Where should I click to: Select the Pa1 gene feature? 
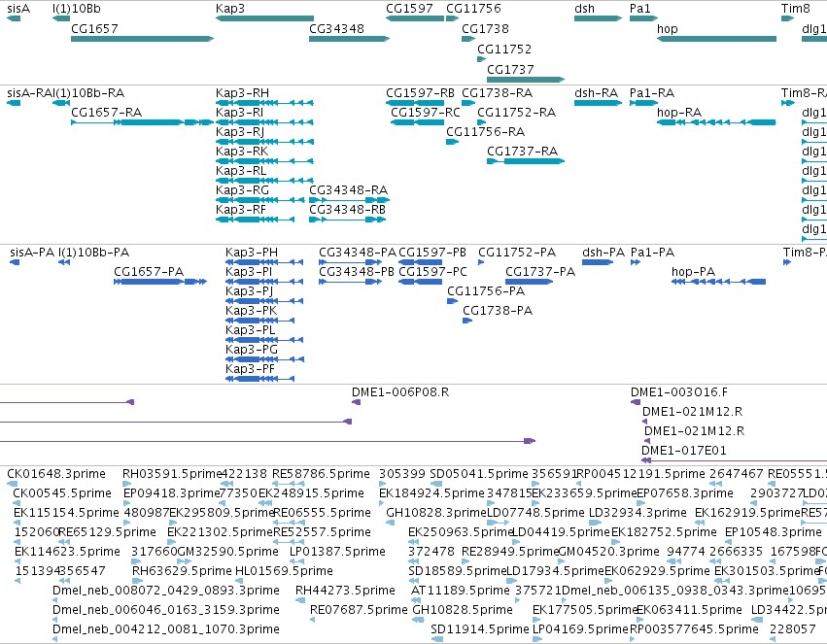(x=643, y=18)
